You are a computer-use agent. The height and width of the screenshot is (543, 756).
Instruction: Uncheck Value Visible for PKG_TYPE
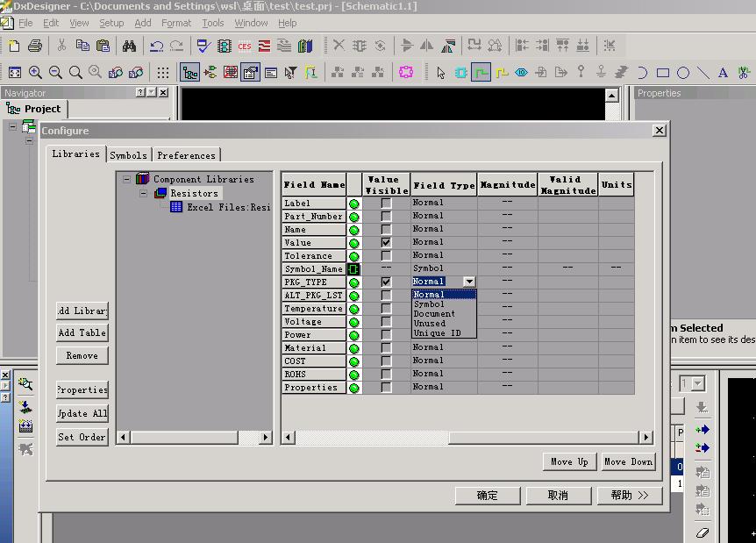[386, 282]
